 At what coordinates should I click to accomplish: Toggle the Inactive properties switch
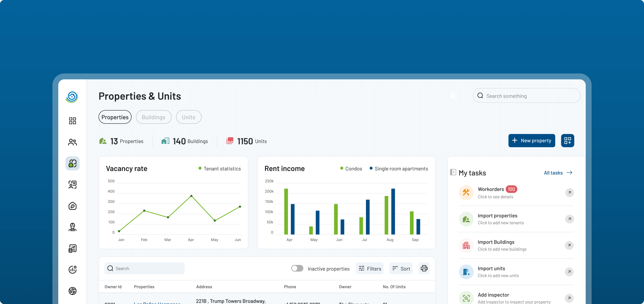pyautogui.click(x=297, y=268)
